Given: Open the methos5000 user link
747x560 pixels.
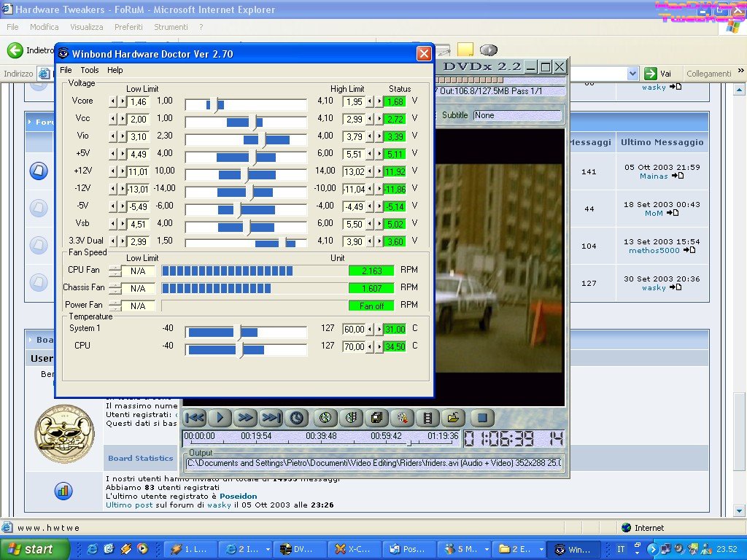Looking at the screenshot, I should click(654, 251).
